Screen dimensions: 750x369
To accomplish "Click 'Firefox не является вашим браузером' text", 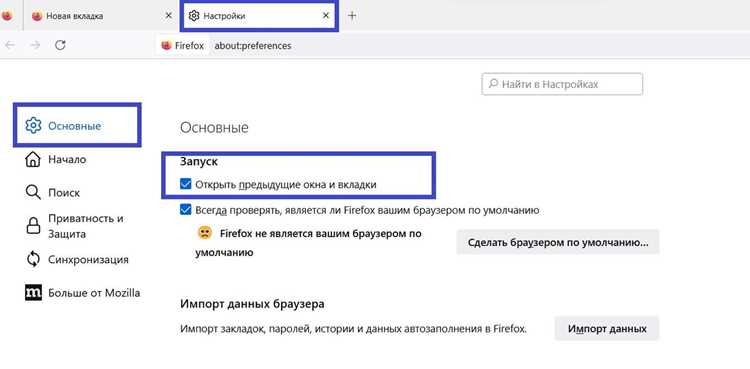I will [309, 243].
